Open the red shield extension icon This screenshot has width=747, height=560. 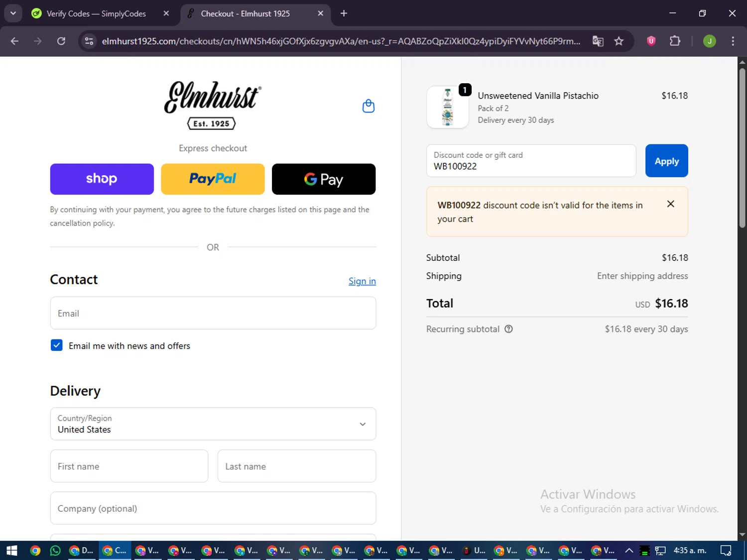651,41
